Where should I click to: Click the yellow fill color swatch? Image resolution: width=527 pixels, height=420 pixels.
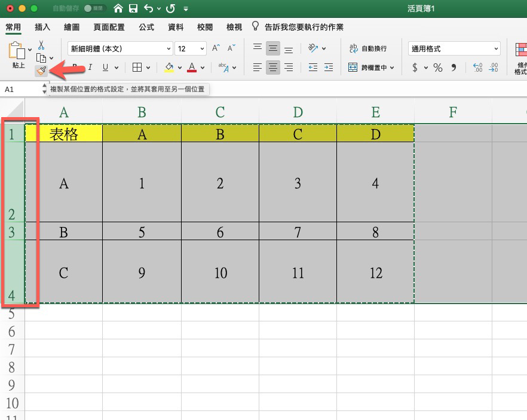[168, 70]
